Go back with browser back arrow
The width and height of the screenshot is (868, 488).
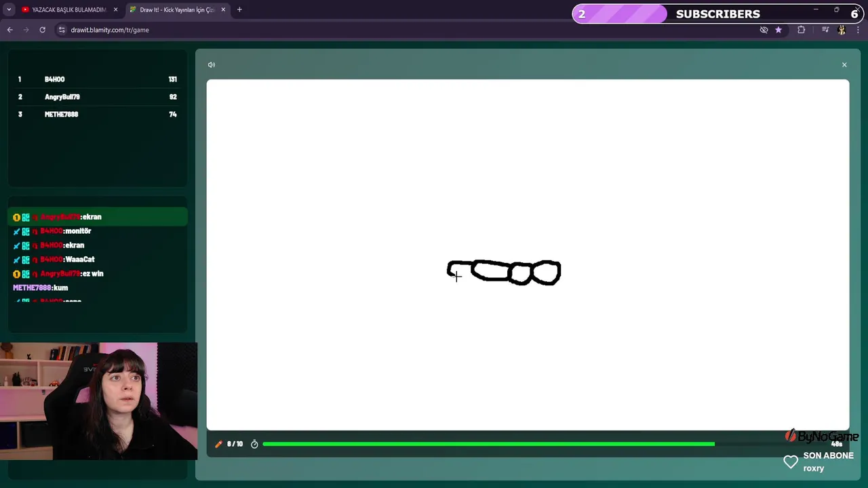point(9,30)
